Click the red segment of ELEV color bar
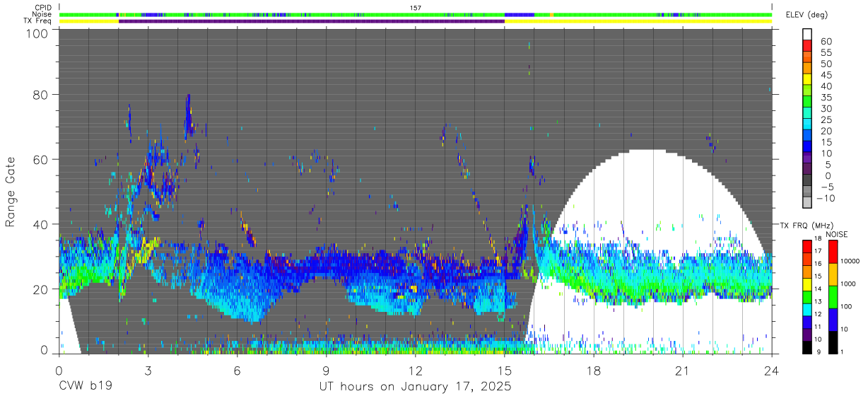868x401 pixels. coord(808,45)
